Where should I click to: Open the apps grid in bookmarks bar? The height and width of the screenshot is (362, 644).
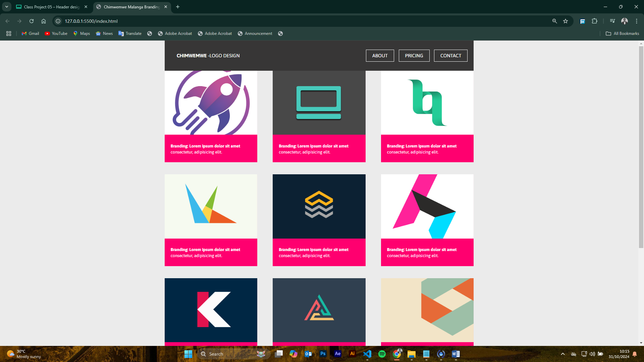[9, 34]
